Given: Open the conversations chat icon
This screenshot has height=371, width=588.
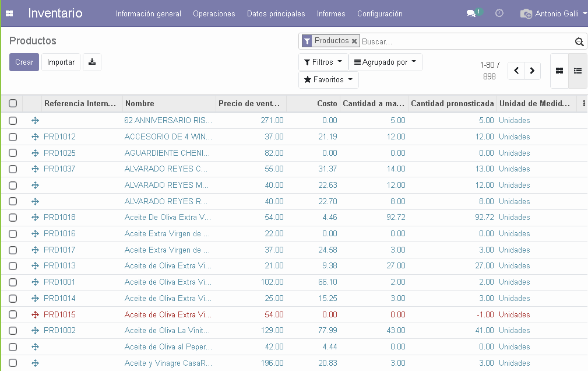Looking at the screenshot, I should point(471,13).
